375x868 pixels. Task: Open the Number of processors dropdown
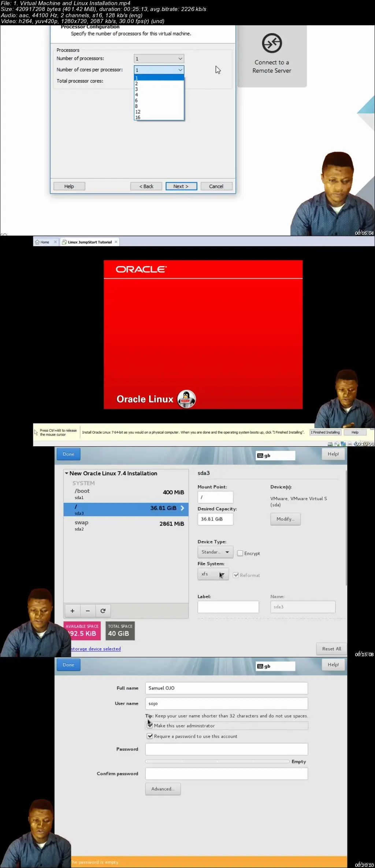159,59
